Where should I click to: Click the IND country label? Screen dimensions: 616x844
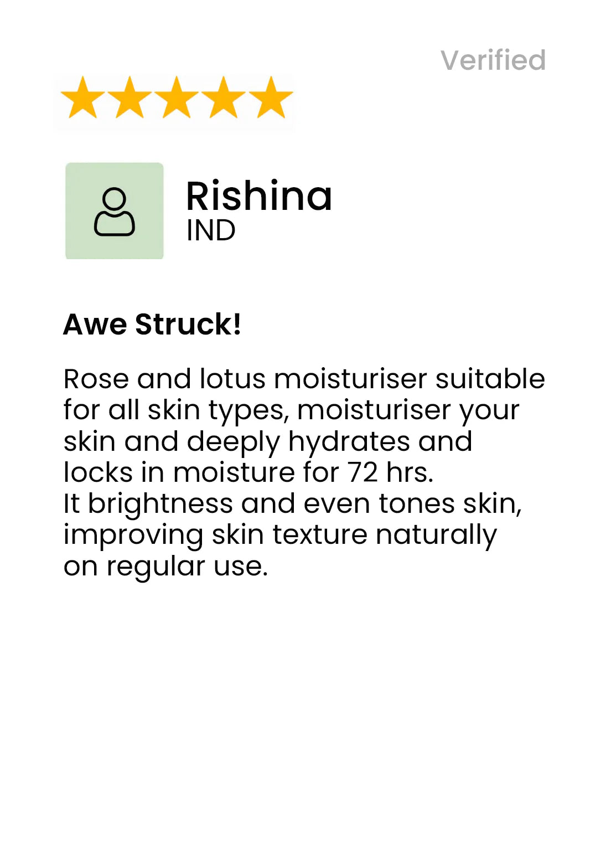coord(211,230)
